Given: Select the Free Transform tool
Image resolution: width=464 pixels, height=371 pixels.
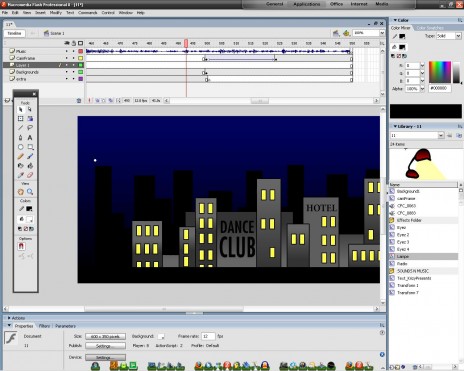Looking at the screenshot, I should click(21, 119).
